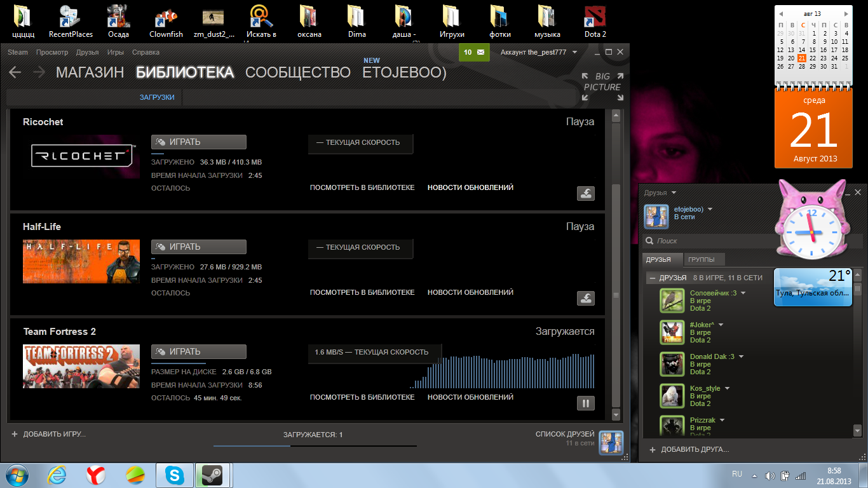
Task: Collapse the ДРУЗЬЯ friends group
Action: click(x=653, y=278)
